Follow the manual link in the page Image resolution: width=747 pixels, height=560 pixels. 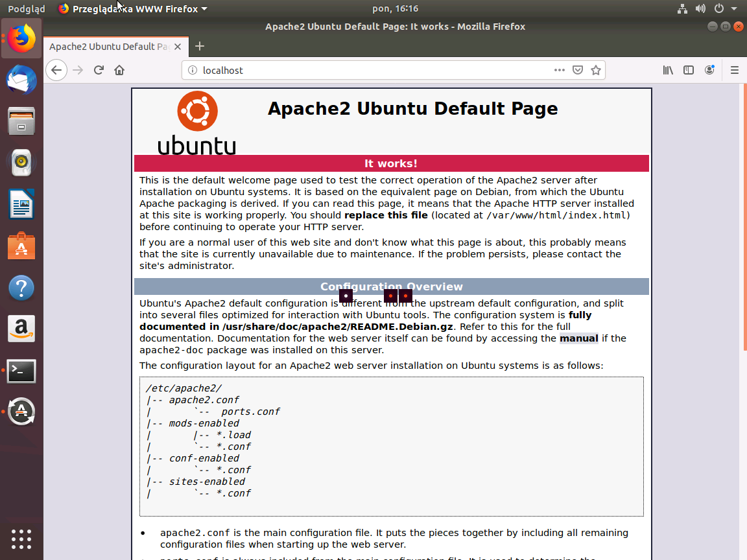click(x=579, y=338)
